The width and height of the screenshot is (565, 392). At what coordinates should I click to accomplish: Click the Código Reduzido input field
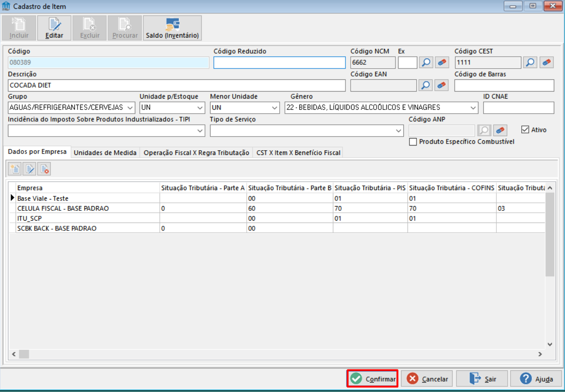point(279,62)
